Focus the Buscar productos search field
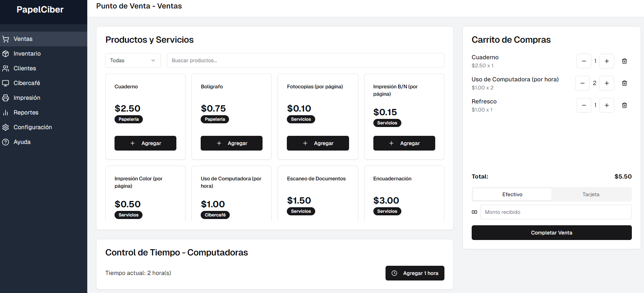Image resolution: width=644 pixels, height=293 pixels. (x=306, y=60)
